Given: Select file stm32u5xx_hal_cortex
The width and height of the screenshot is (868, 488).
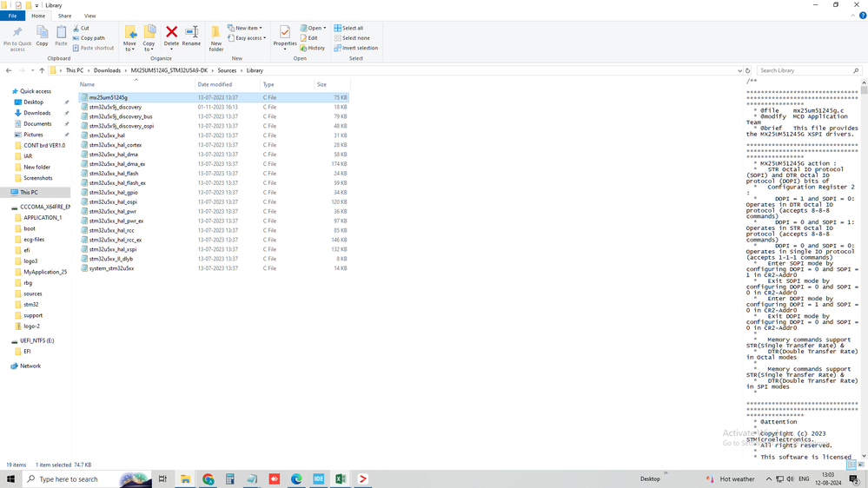Looking at the screenshot, I should coord(214,145).
